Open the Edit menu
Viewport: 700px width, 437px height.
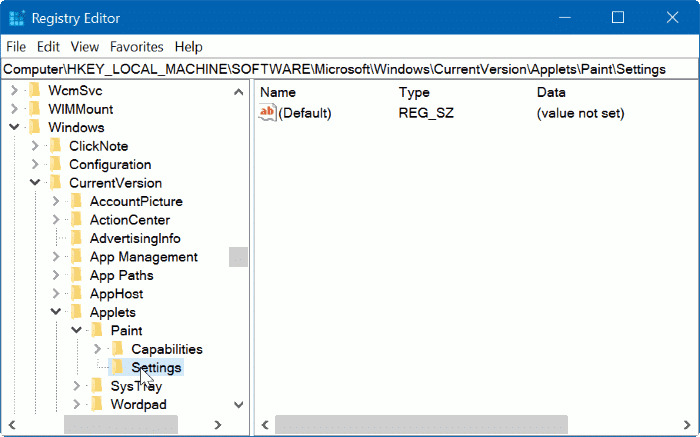click(x=48, y=47)
